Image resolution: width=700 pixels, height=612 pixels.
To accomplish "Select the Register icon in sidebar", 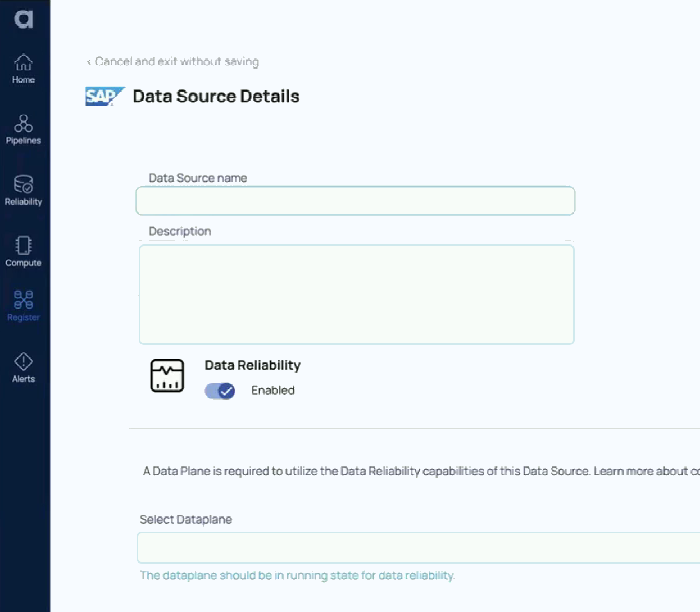I will (23, 305).
